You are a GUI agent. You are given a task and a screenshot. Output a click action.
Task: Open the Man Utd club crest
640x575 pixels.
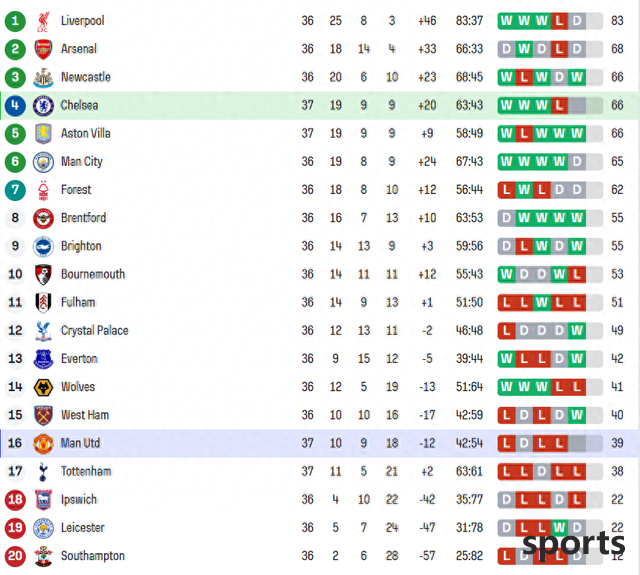[43, 444]
